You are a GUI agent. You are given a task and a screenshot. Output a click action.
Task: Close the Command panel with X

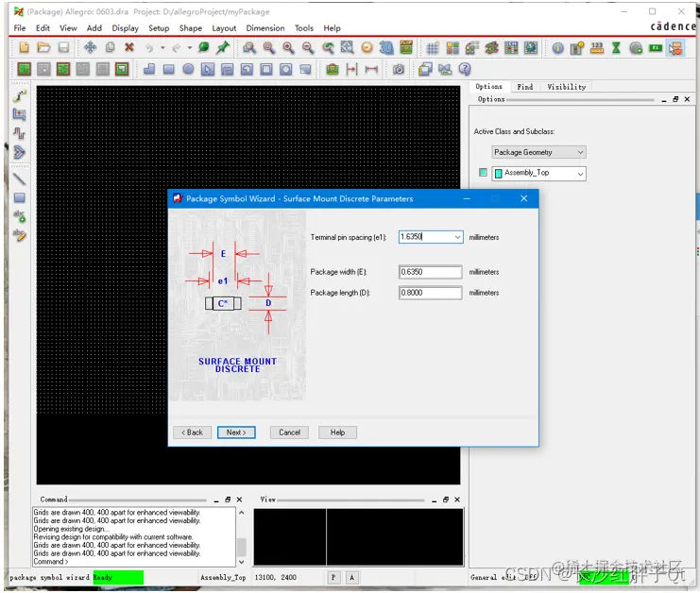tap(239, 500)
